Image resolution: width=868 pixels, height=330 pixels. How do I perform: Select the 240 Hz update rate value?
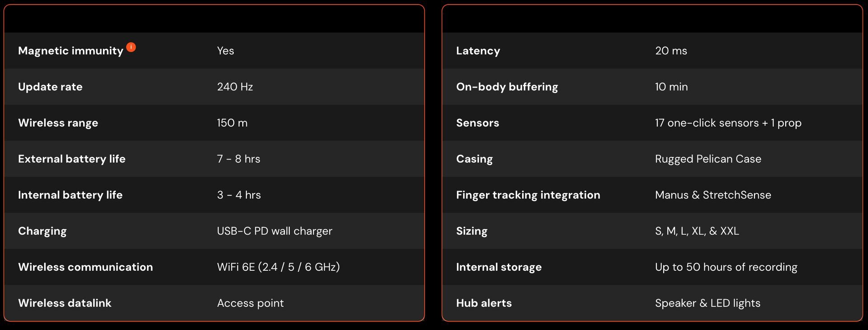coord(235,87)
